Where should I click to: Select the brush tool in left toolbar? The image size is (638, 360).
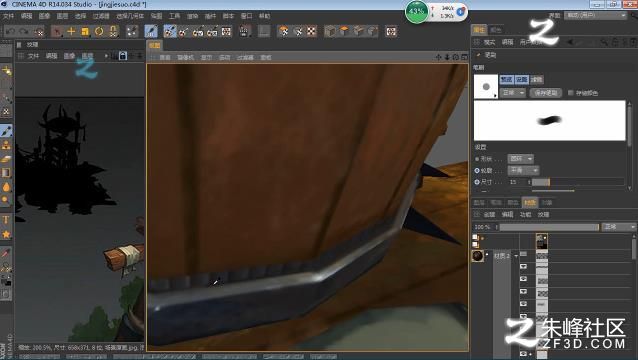(6, 131)
